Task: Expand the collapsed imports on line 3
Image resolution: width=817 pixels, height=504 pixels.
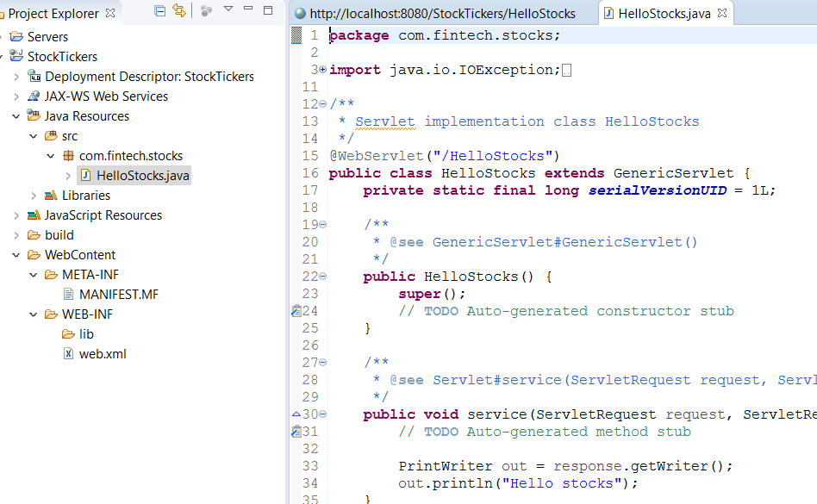Action: [x=321, y=69]
